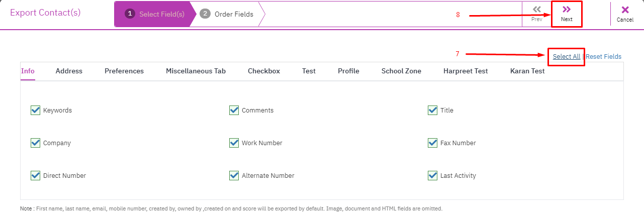The height and width of the screenshot is (216, 644).
Task: Switch to the School Zone tab
Action: [401, 71]
